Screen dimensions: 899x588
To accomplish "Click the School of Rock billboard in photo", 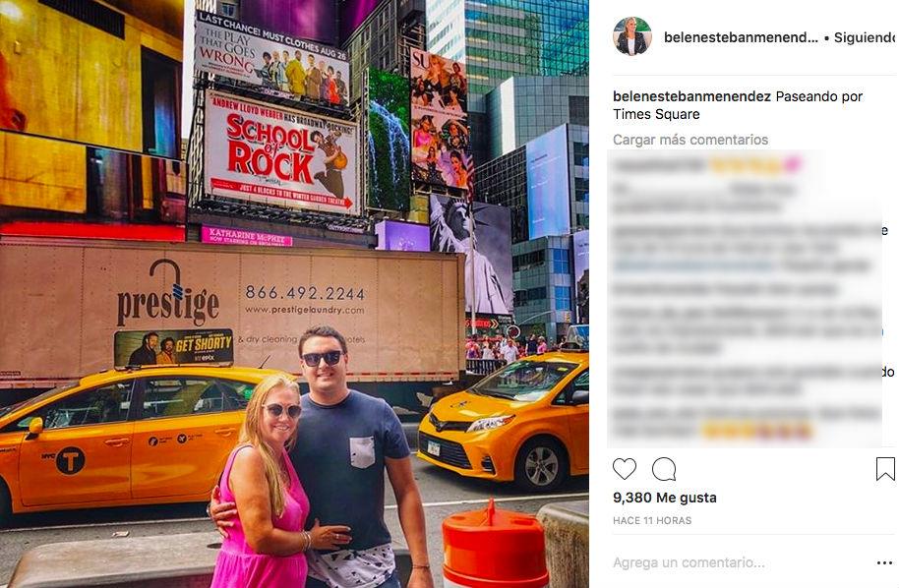I will click(x=281, y=152).
